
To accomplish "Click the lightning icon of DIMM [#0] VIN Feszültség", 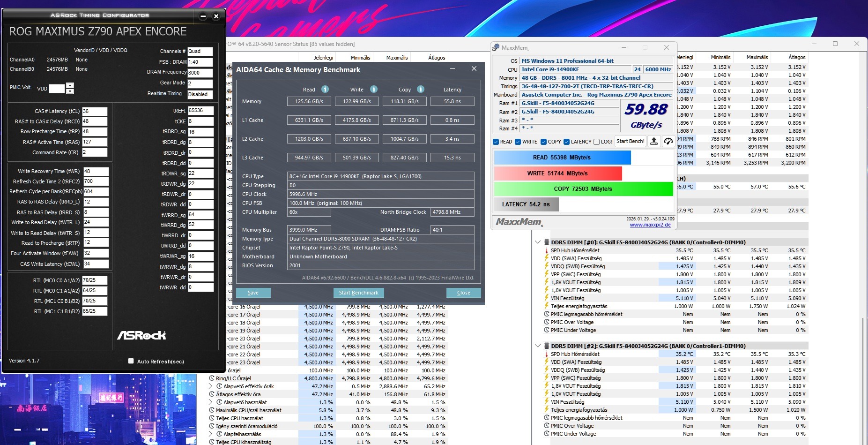I will point(546,298).
